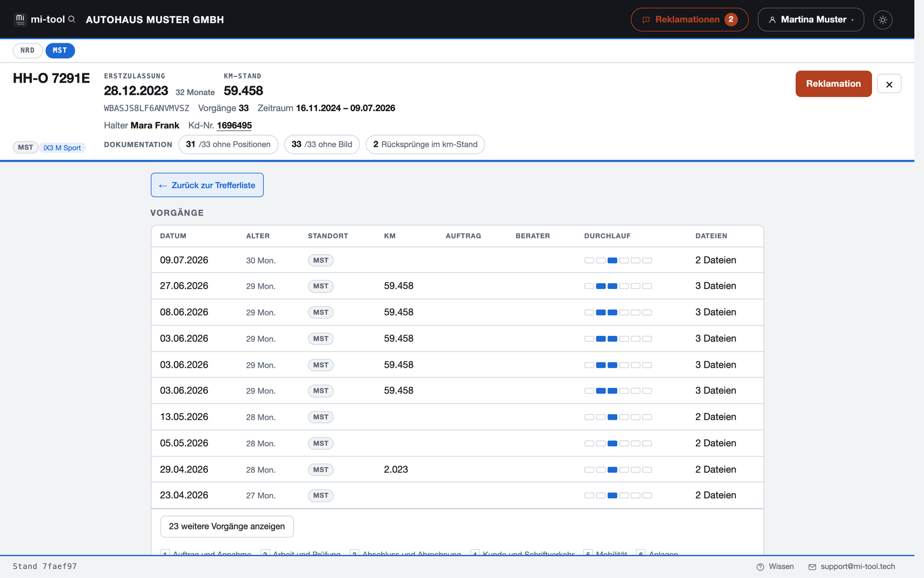Open Wissen help link in footer

(775, 566)
